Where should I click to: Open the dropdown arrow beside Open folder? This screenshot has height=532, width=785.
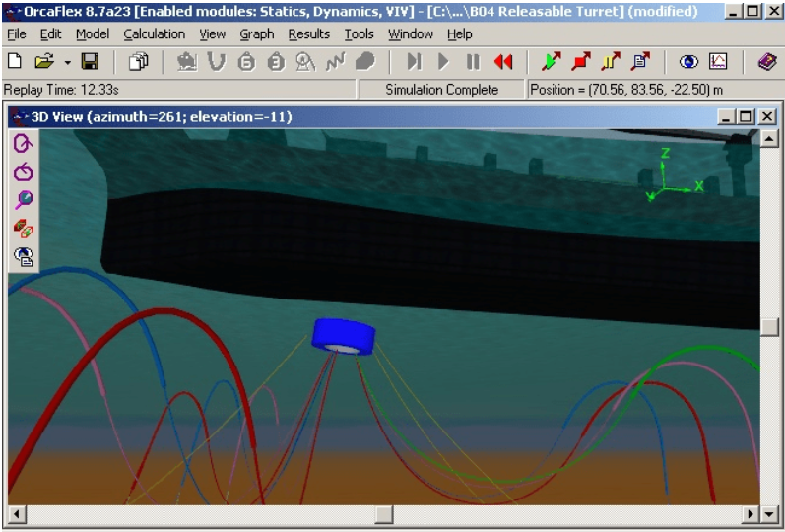(x=66, y=62)
